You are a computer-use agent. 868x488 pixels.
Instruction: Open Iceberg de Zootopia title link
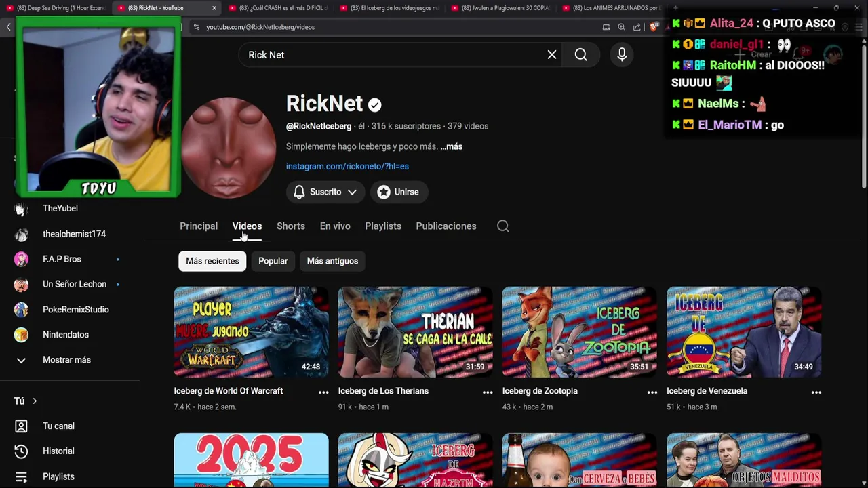tap(540, 391)
